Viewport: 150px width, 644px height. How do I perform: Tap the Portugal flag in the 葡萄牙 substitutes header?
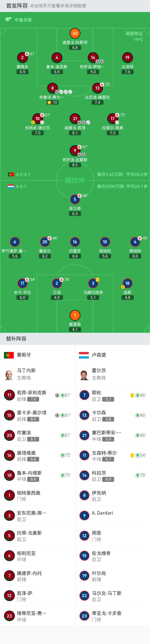coord(9,355)
